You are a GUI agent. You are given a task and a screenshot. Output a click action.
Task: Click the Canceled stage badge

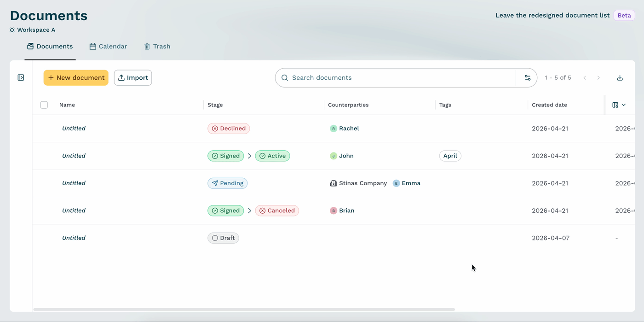[x=277, y=211]
